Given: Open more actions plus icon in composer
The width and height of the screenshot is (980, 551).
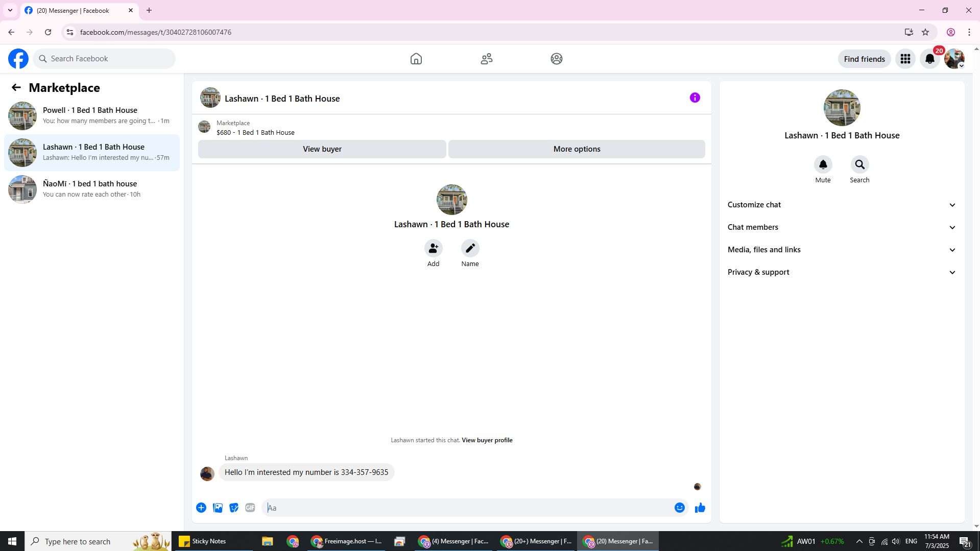Looking at the screenshot, I should pyautogui.click(x=201, y=508).
